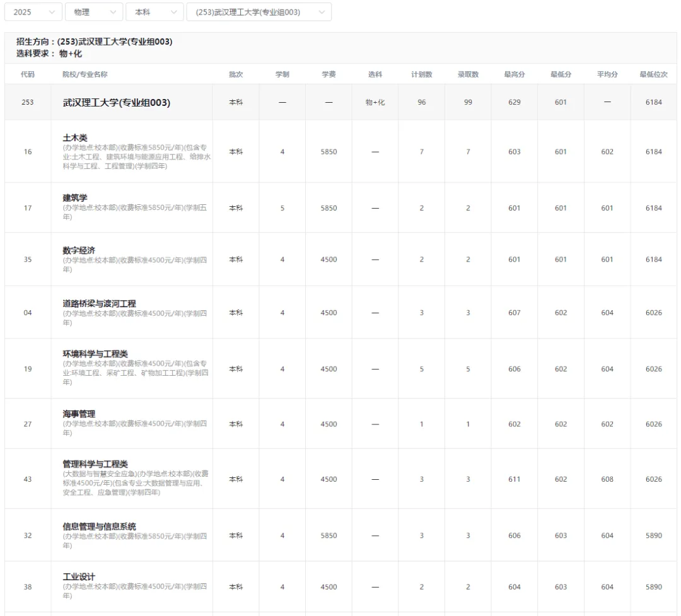This screenshot has width=681, height=616.
Task: Click the 管理科学与工程类 description text
Action: click(x=136, y=483)
